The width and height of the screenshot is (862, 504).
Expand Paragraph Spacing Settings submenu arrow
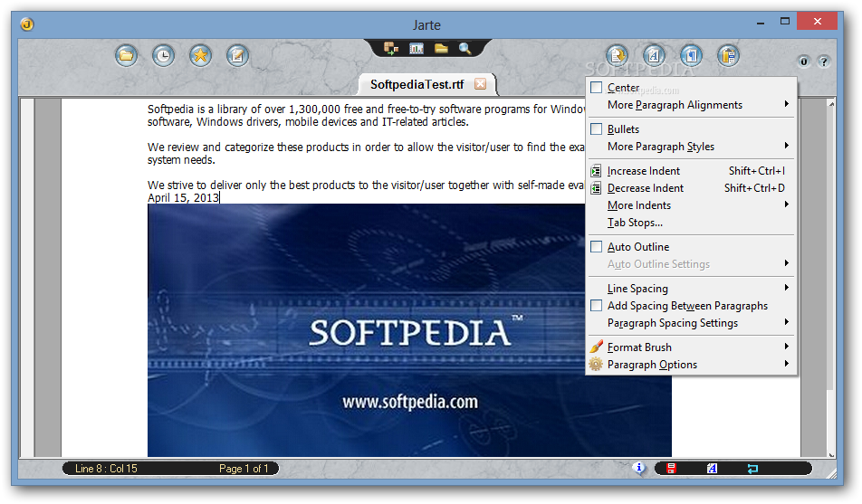pos(787,322)
